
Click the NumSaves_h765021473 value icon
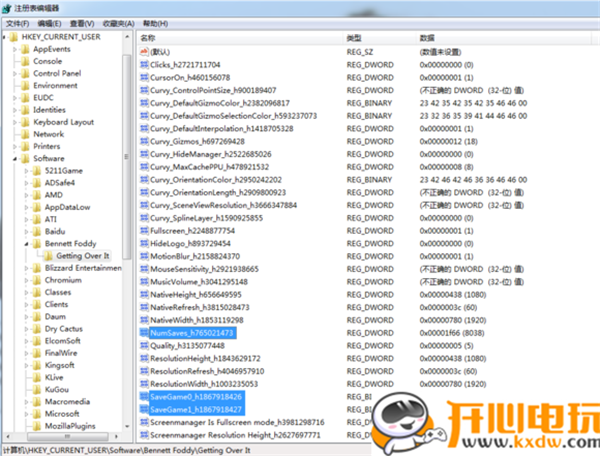[x=144, y=333]
